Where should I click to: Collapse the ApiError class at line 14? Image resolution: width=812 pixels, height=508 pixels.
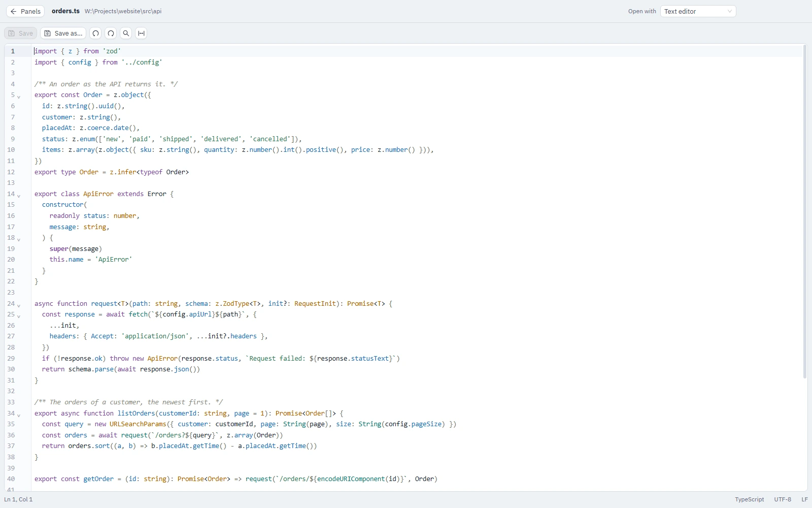[19, 196]
